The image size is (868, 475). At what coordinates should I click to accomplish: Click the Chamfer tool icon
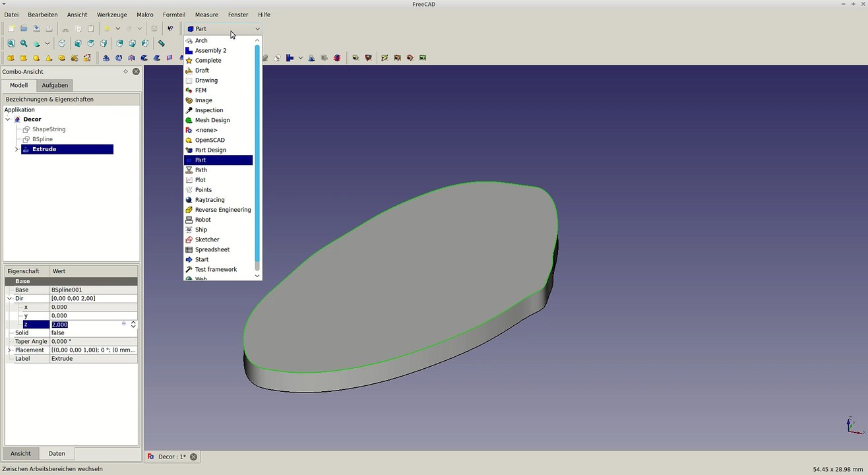156,58
